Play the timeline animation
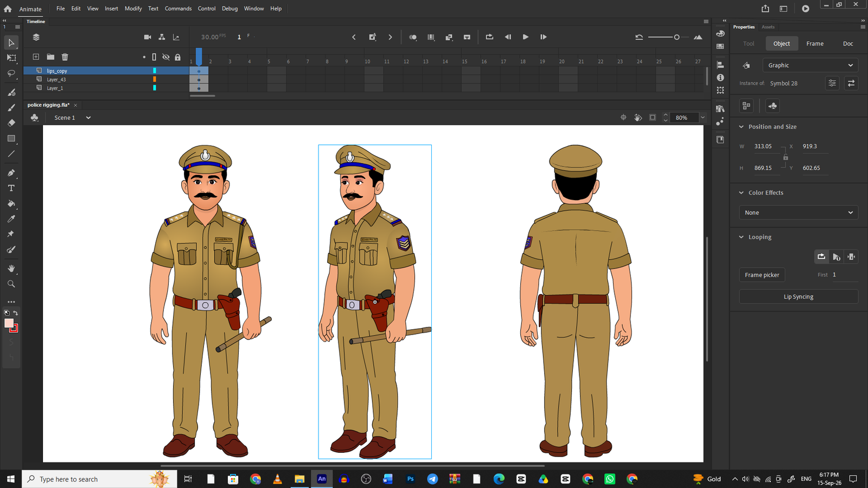The height and width of the screenshot is (488, 868). click(525, 37)
